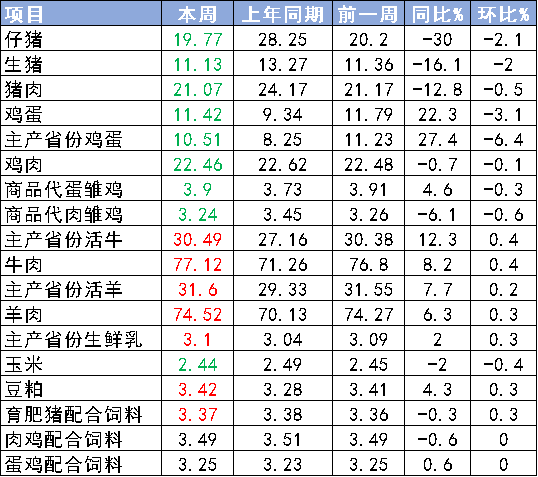Click the 3.23 value for 蛋鸡配合饲料
Viewport: 538px width, 477px height.
point(283,465)
